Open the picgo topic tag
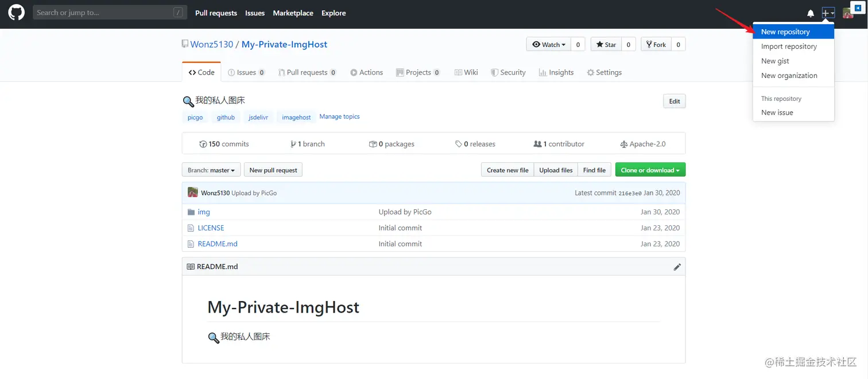Image resolution: width=868 pixels, height=379 pixels. [195, 117]
